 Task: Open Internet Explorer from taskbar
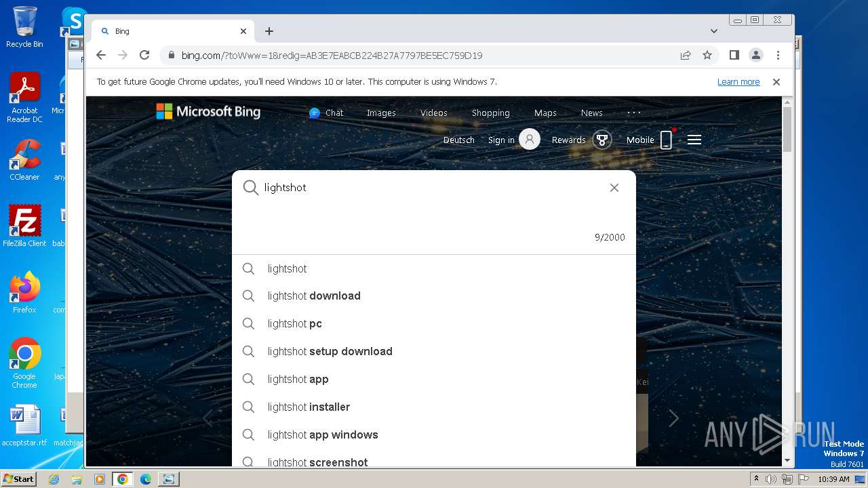point(54,479)
